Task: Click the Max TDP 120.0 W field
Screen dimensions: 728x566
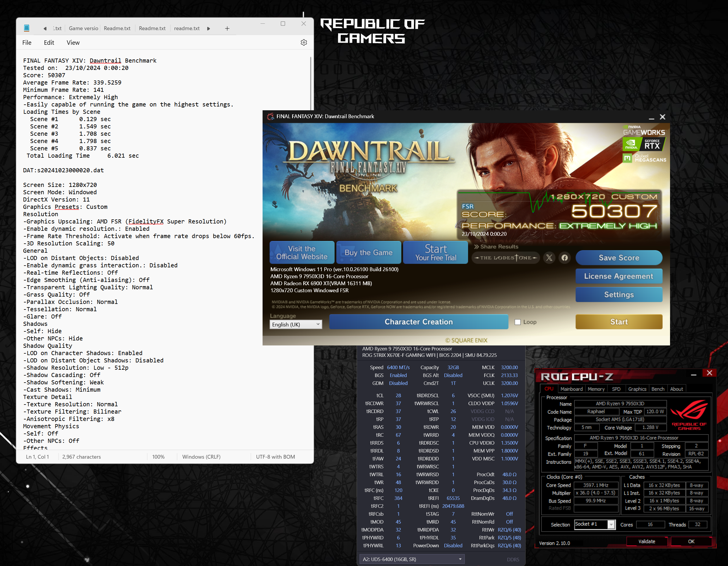Action: [655, 412]
